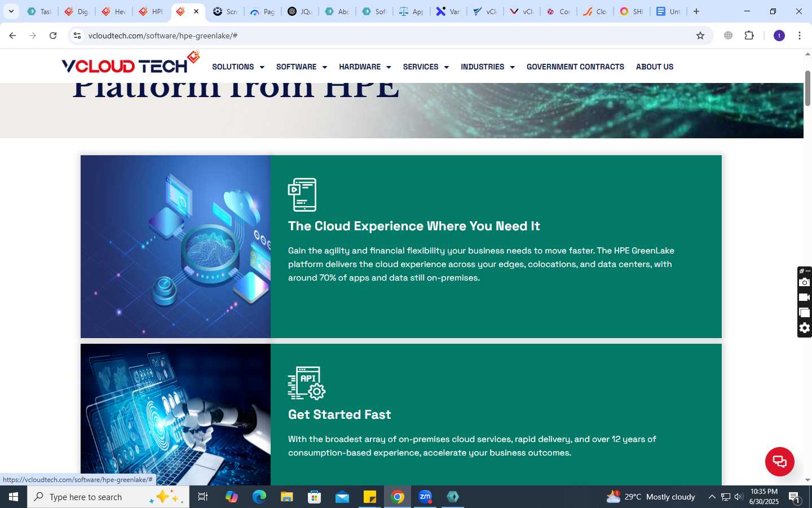The width and height of the screenshot is (812, 508).
Task: Go forward to the next page
Action: click(33, 36)
